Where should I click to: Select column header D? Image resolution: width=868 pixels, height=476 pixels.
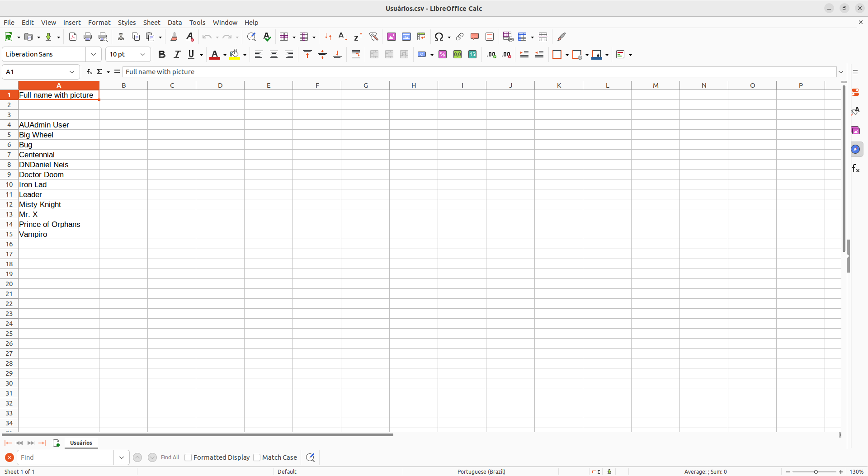[x=220, y=85]
